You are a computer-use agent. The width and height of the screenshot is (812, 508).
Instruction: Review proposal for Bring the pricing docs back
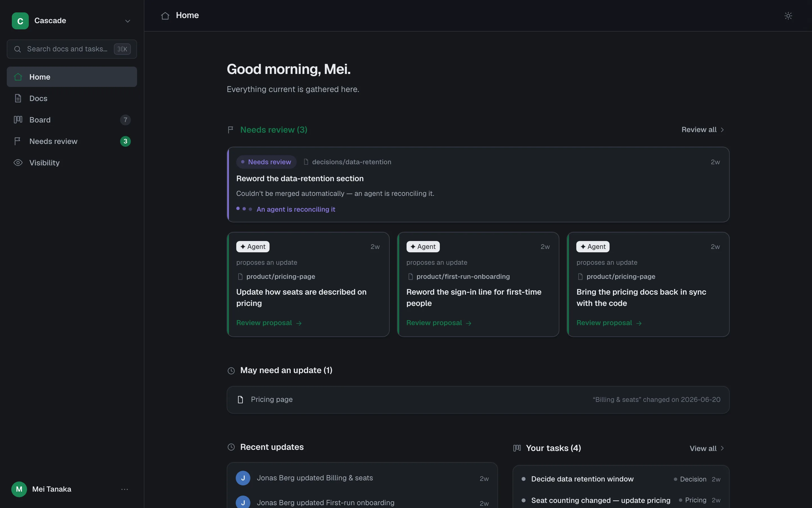(x=609, y=323)
